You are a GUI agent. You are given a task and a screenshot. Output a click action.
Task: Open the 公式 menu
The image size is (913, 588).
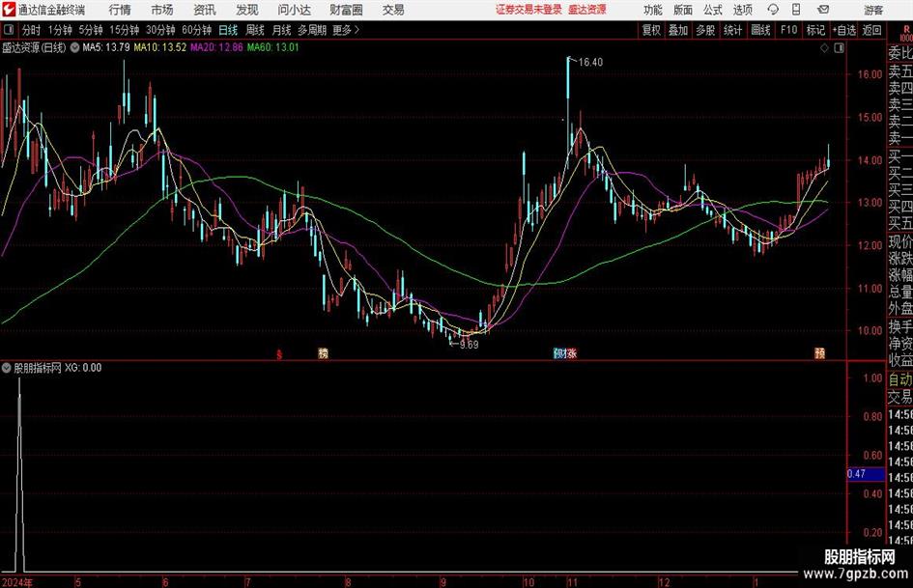click(x=713, y=10)
